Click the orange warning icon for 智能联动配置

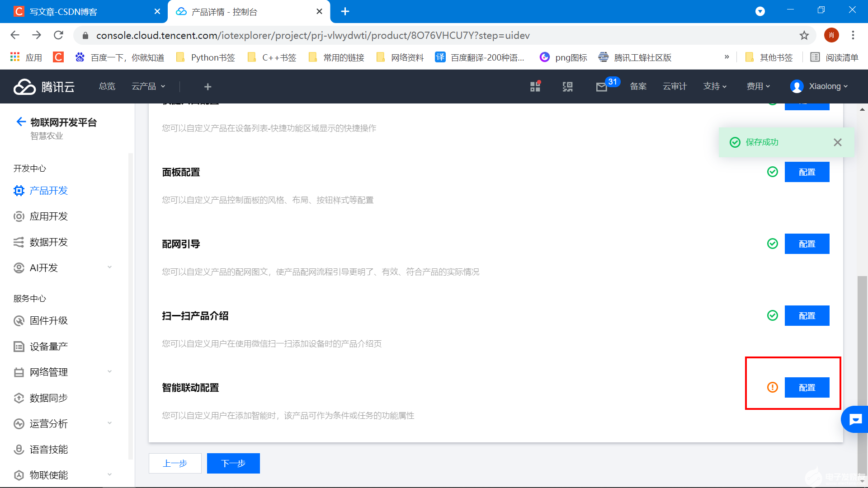point(773,388)
